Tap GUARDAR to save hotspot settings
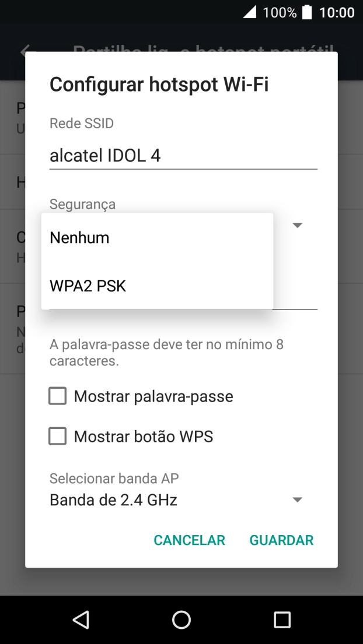Image resolution: width=363 pixels, height=644 pixels. point(281,540)
